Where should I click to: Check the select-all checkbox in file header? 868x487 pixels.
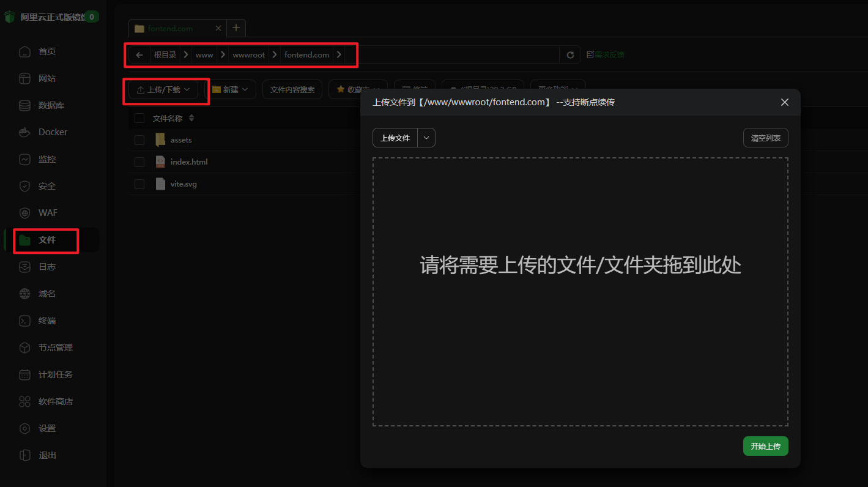(x=139, y=118)
